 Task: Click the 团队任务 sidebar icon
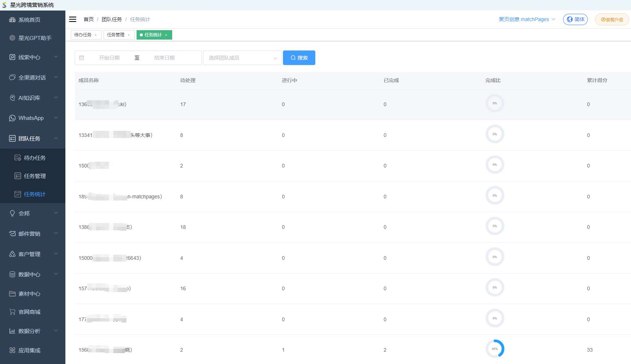pyautogui.click(x=12, y=138)
